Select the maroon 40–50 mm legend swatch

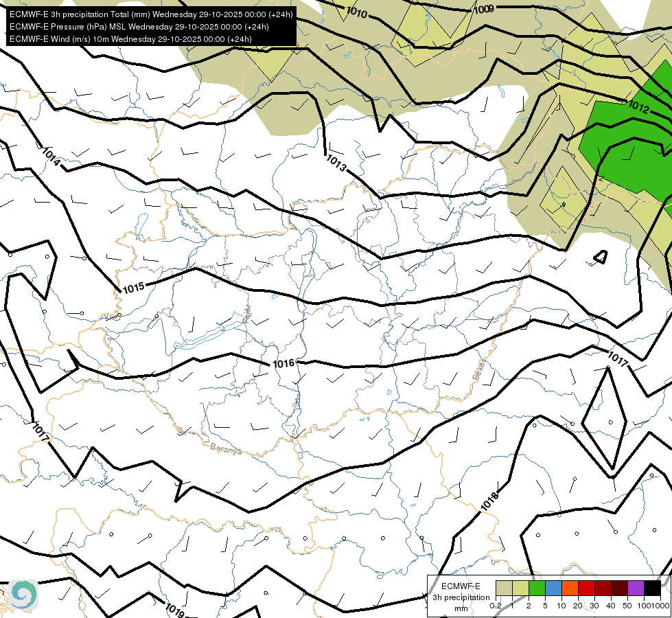[x=619, y=588]
